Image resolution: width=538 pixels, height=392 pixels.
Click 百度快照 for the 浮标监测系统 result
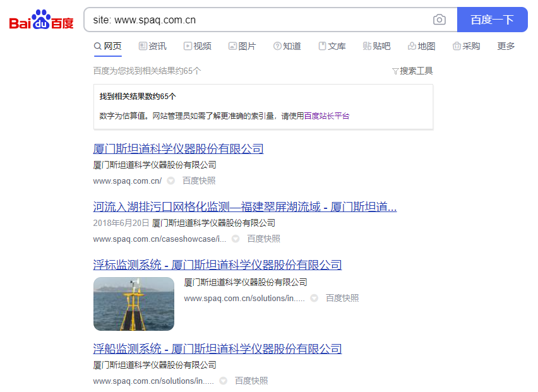[x=344, y=297]
